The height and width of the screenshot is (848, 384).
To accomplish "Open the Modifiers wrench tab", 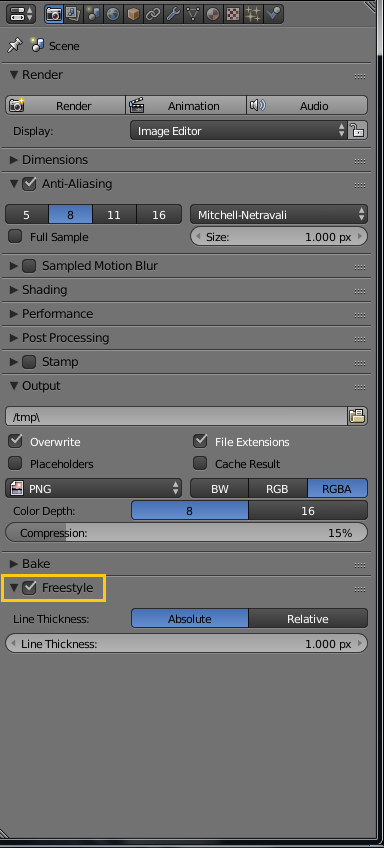I will pyautogui.click(x=173, y=14).
